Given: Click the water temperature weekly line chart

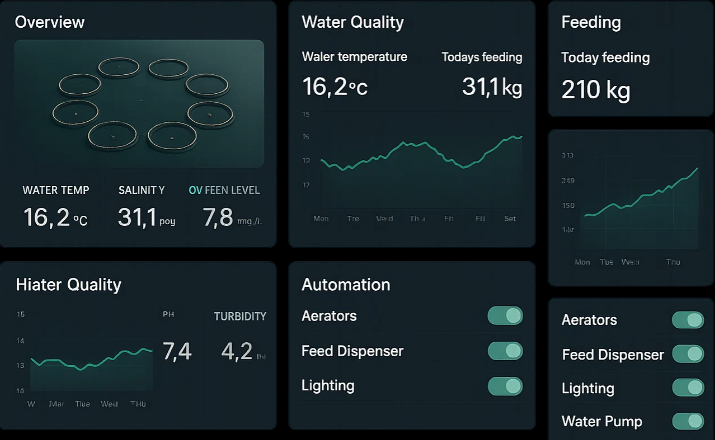Looking at the screenshot, I should coord(412,158).
